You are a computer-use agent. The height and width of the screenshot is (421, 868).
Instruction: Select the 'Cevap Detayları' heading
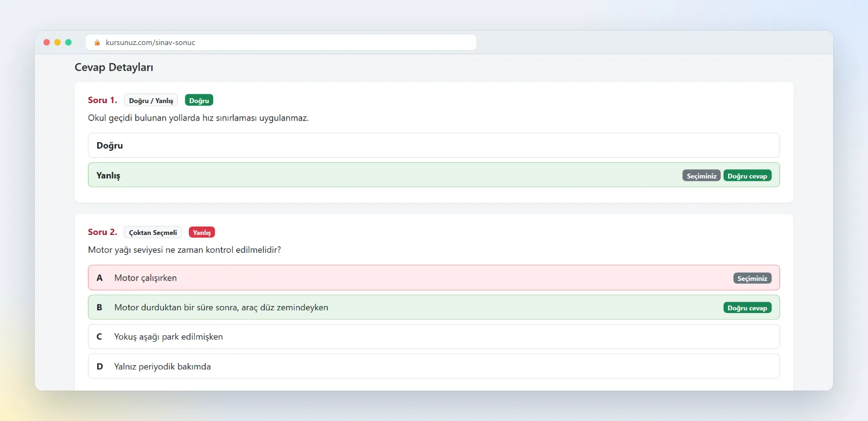114,67
